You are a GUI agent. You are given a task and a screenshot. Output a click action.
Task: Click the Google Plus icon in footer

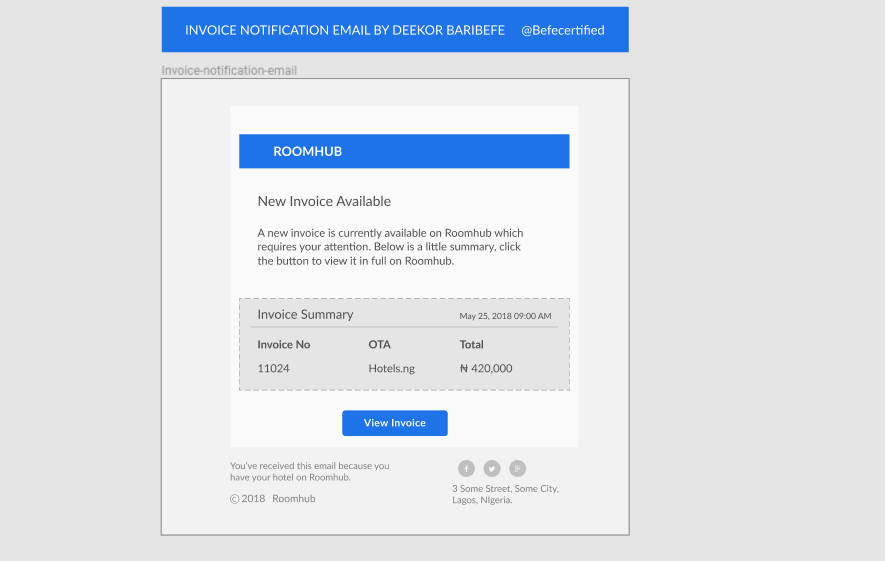(518, 468)
